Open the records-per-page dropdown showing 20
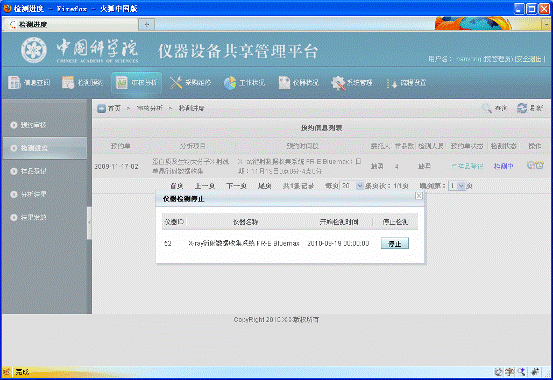The image size is (553, 380). click(352, 186)
